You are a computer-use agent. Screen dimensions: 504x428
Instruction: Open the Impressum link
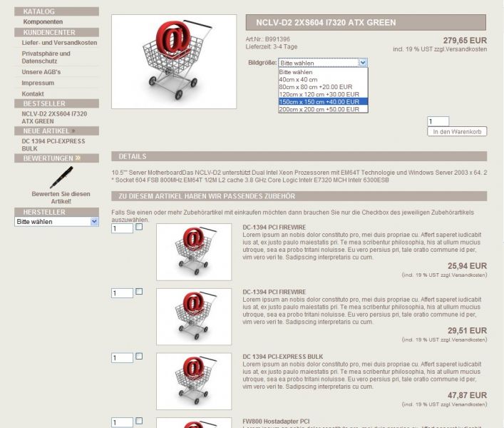(38, 83)
